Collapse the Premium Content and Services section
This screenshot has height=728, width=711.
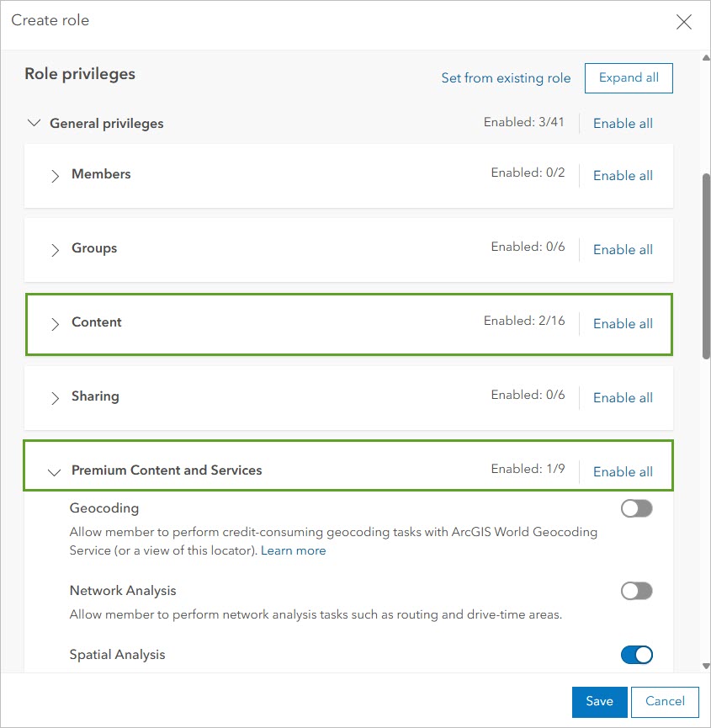(54, 472)
